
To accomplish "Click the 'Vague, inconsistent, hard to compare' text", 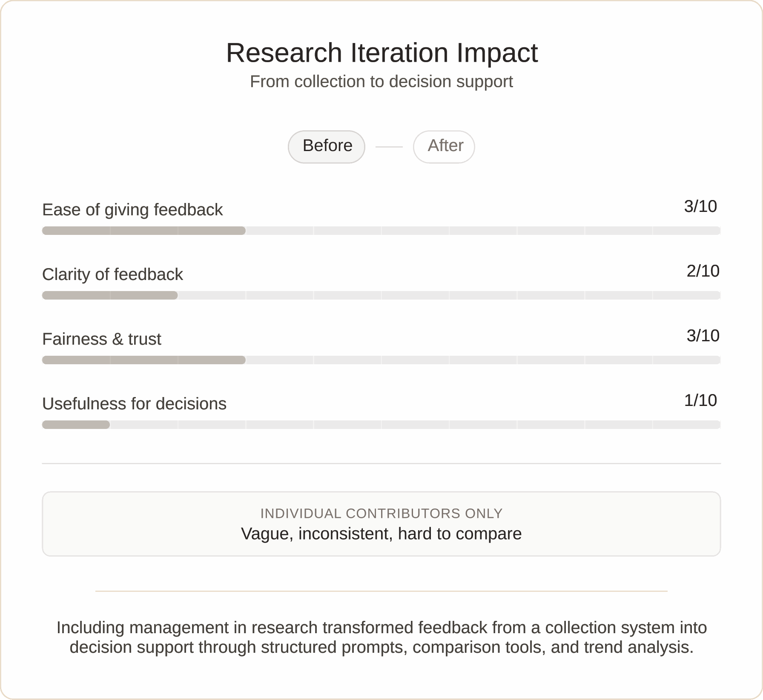I will tap(381, 534).
